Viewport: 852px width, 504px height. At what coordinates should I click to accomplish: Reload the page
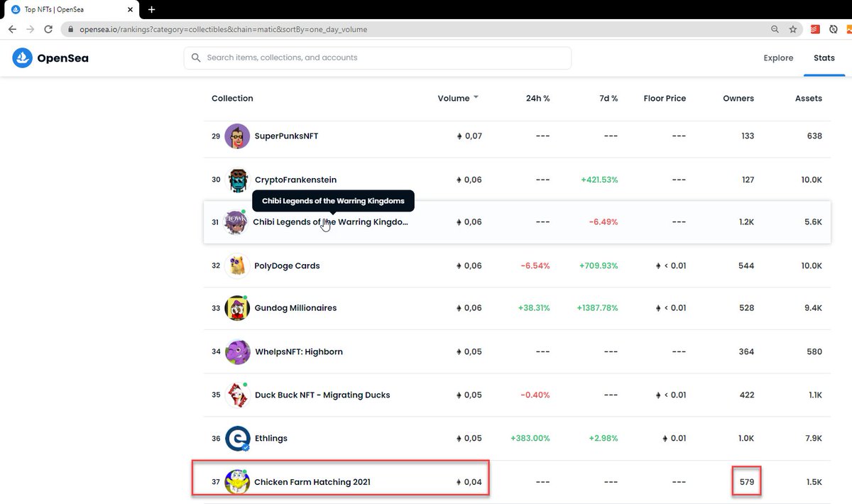(48, 29)
